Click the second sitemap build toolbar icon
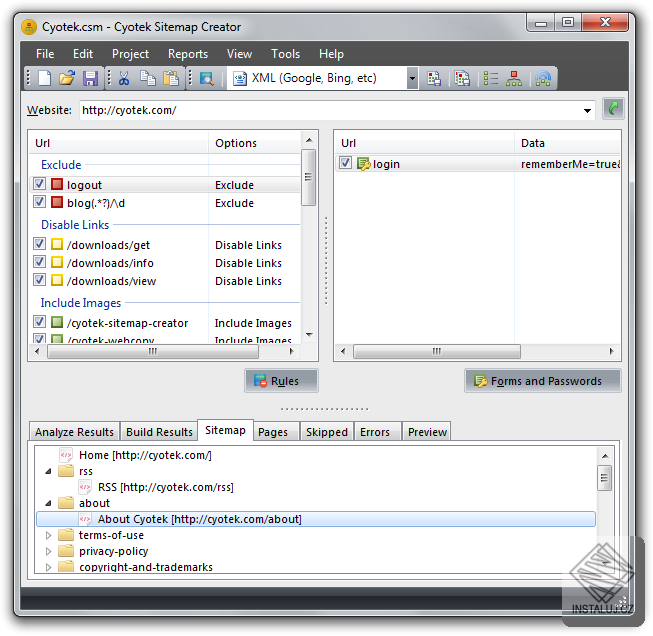The image size is (653, 636). (462, 78)
